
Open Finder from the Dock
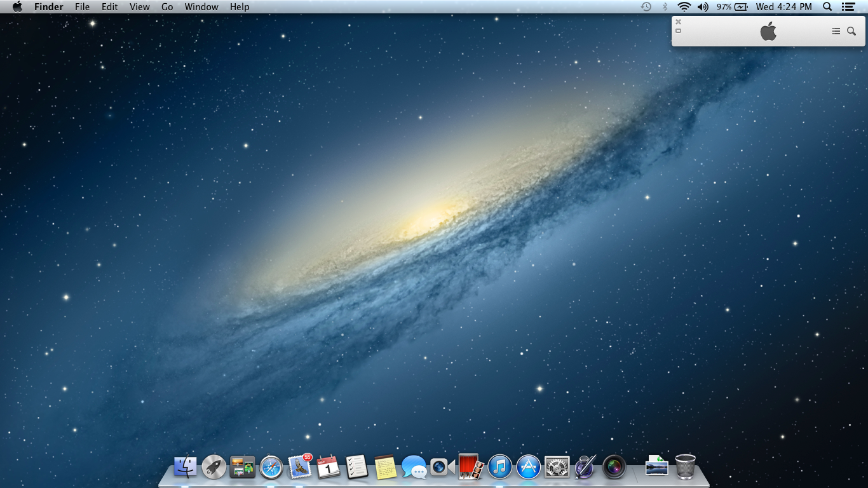click(x=186, y=467)
